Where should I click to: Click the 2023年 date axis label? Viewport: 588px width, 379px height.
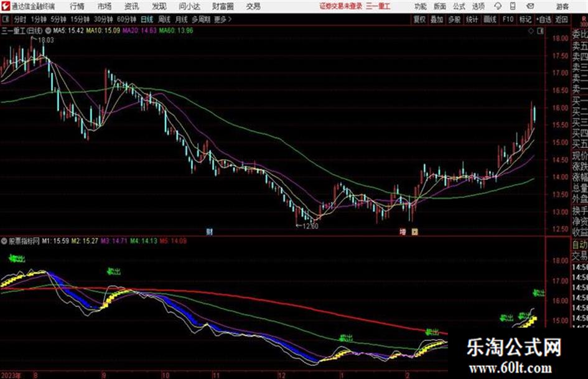point(11,375)
